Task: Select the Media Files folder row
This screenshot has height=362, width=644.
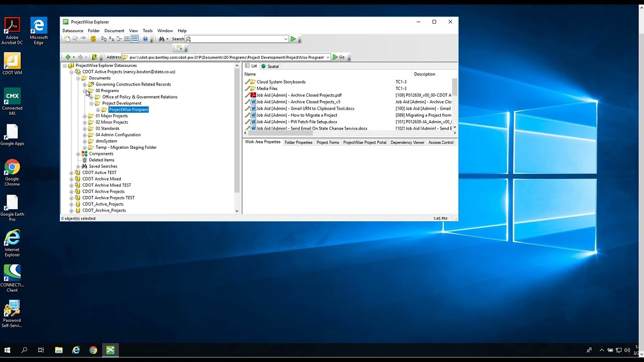Action: click(x=267, y=88)
